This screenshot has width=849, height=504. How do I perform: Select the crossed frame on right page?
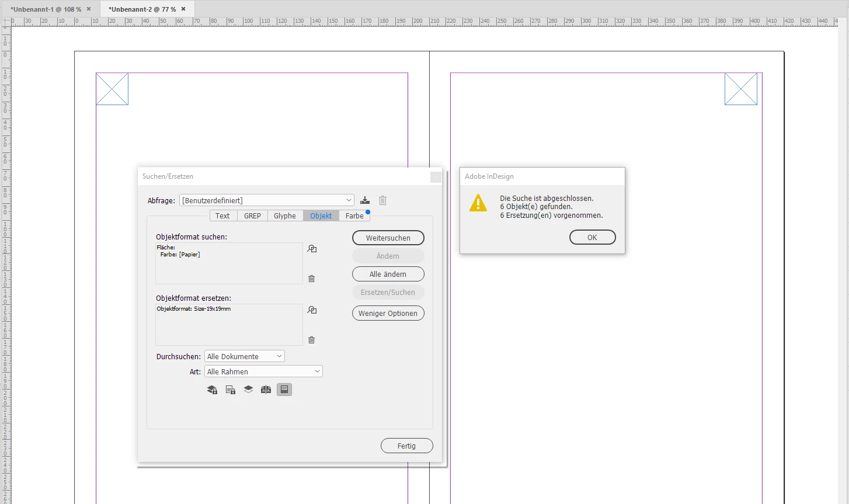click(x=741, y=89)
